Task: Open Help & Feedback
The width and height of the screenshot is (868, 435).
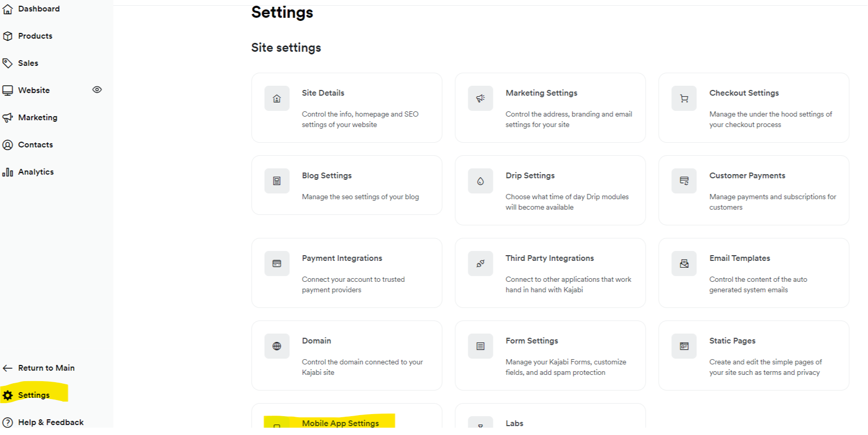Action: click(50, 422)
